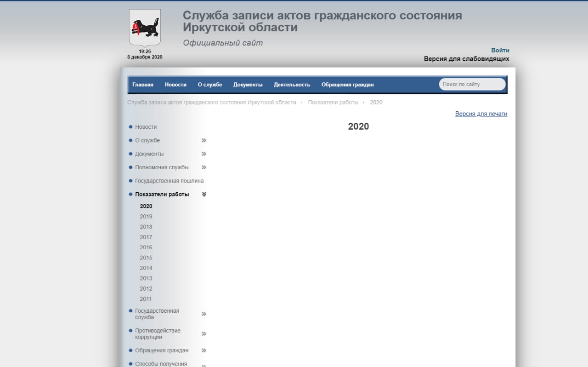This screenshot has height=367, width=588.
Task: Click the site title Служба записи актов гражданского состояния
Action: (x=322, y=22)
